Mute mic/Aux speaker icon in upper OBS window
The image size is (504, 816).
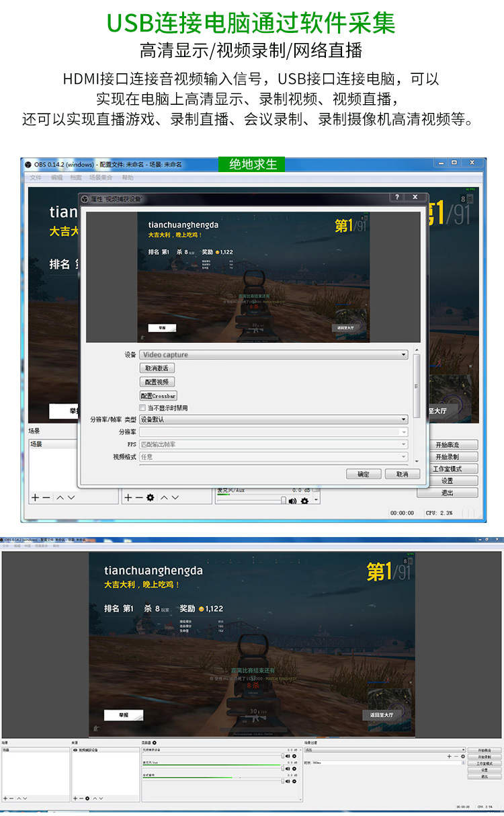click(x=293, y=501)
